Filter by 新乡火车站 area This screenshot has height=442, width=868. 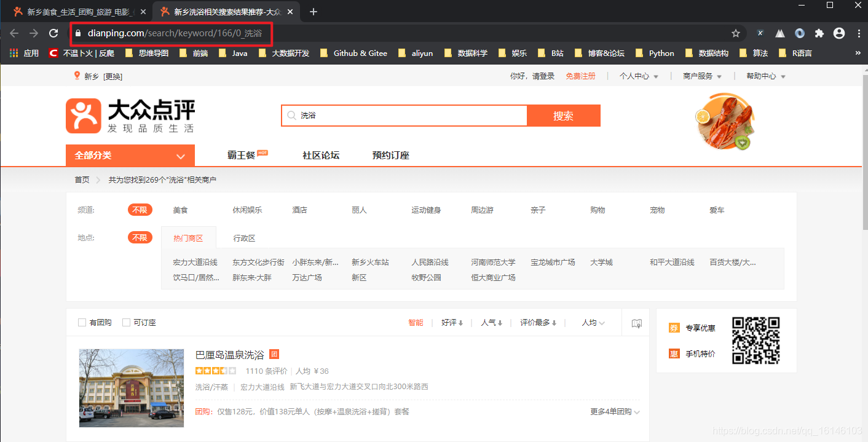pyautogui.click(x=370, y=262)
